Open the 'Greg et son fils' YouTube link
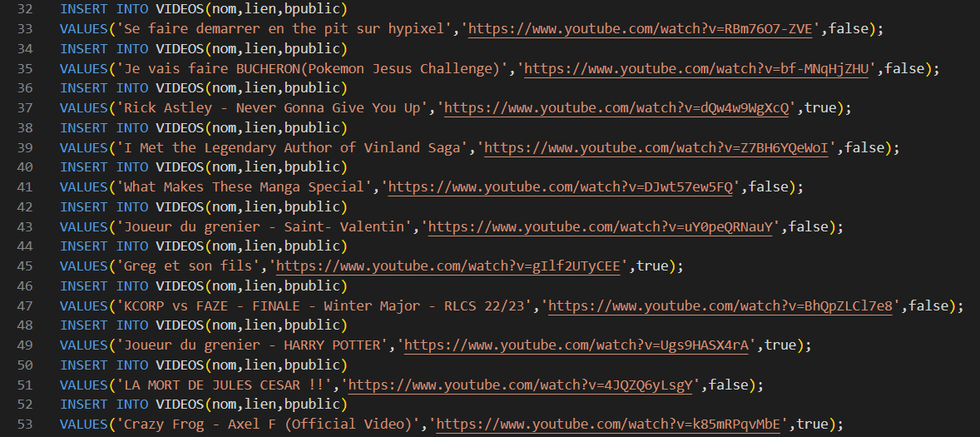The height and width of the screenshot is (437, 980). (x=453, y=266)
